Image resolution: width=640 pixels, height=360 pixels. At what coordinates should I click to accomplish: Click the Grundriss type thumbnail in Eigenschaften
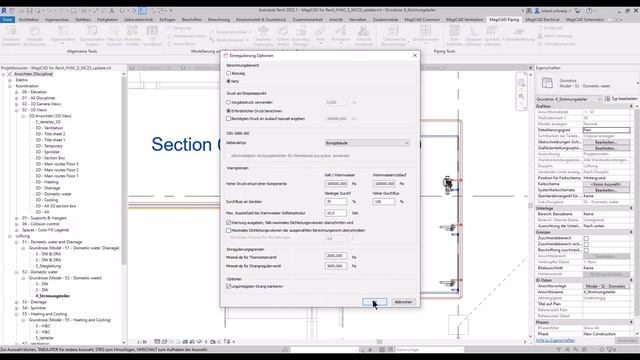[x=547, y=83]
